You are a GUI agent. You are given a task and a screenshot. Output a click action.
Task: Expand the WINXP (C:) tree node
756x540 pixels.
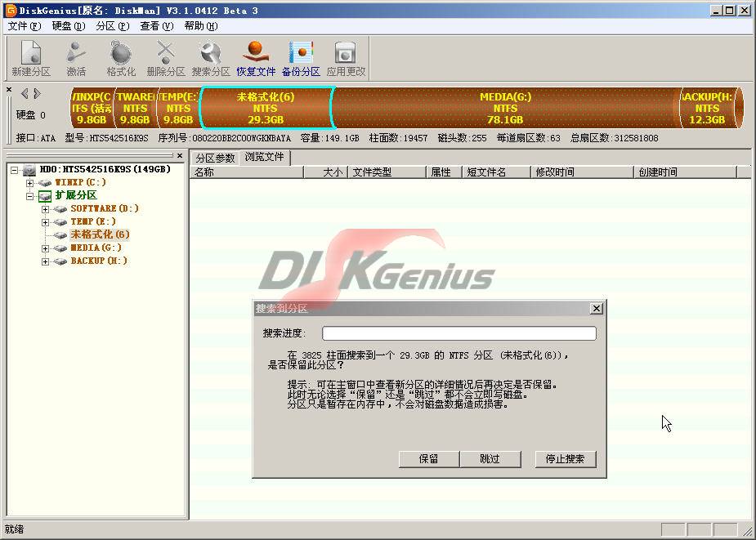[x=30, y=183]
